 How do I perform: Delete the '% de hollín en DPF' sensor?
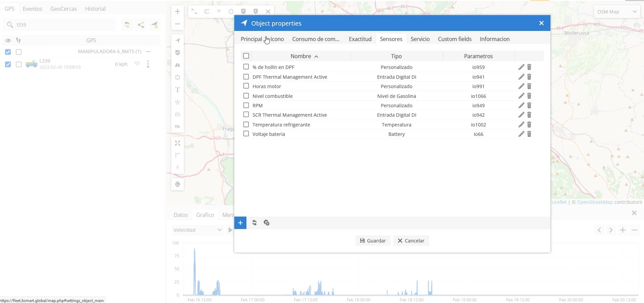[x=529, y=67]
